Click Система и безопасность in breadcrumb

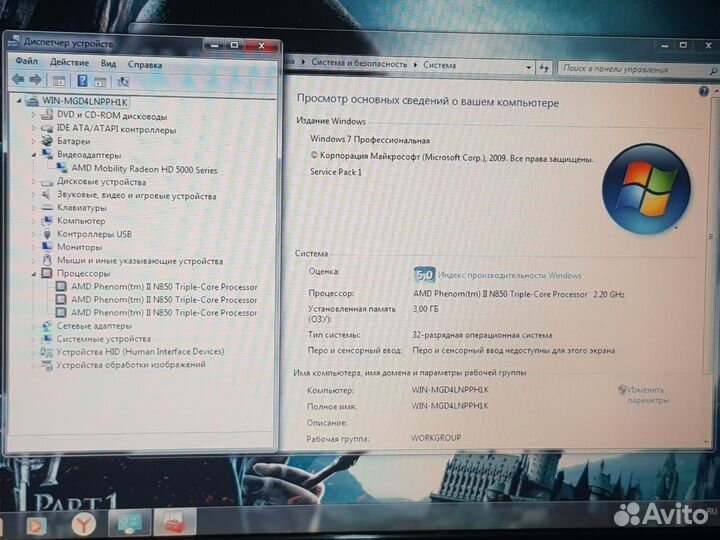tap(359, 64)
